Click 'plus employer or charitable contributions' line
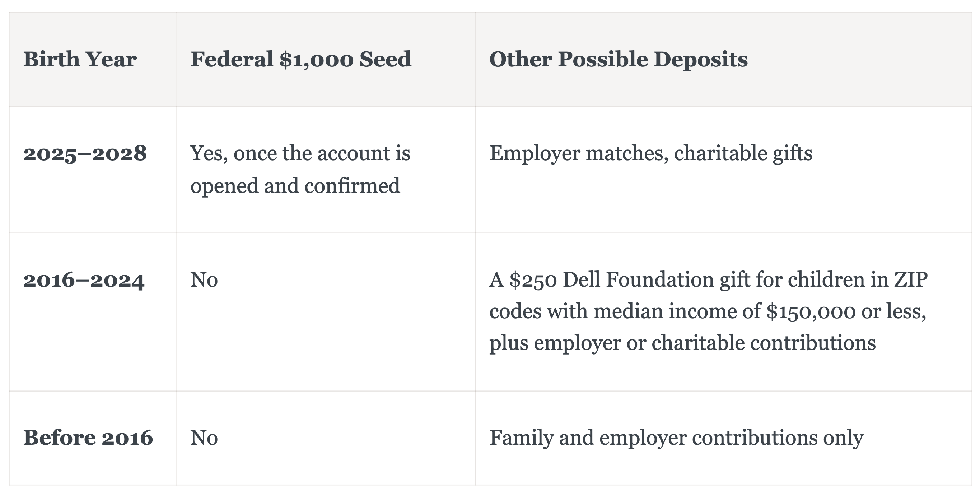980x495 pixels. (682, 343)
